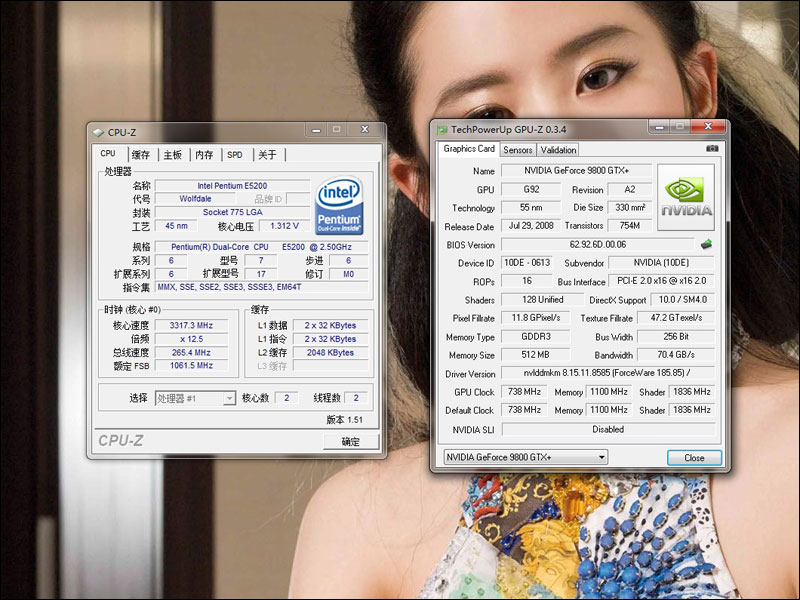Click the GPU-Z Name field value

[x=577, y=170]
